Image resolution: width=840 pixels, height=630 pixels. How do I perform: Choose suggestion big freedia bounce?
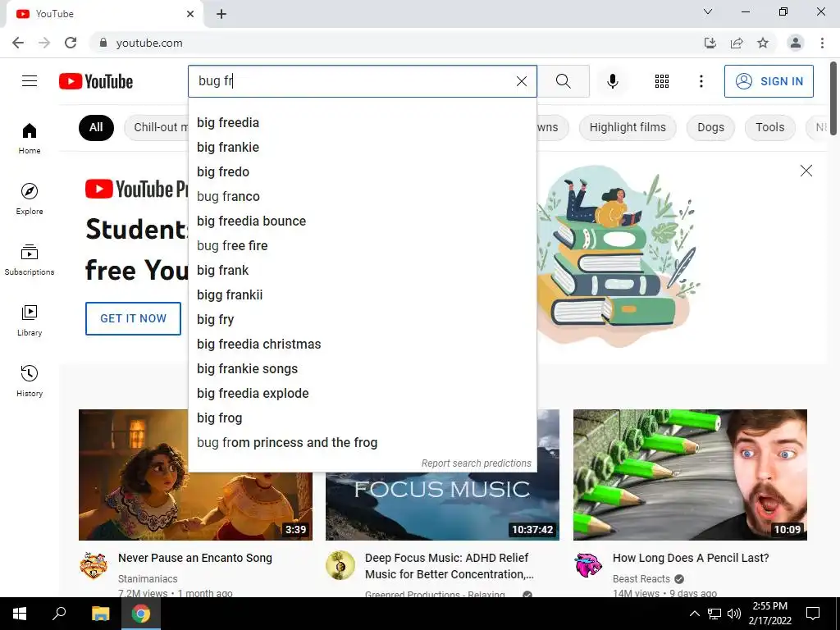[x=362, y=221]
